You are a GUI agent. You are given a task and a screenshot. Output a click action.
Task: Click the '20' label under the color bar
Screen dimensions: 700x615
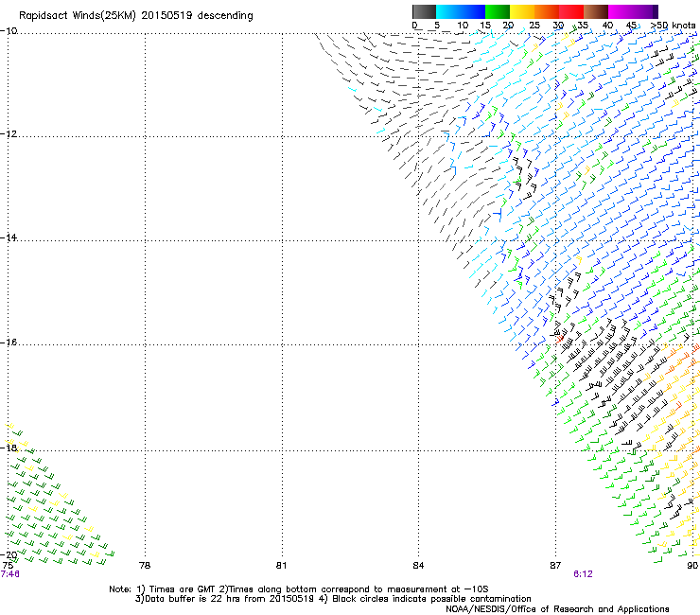pos(508,26)
